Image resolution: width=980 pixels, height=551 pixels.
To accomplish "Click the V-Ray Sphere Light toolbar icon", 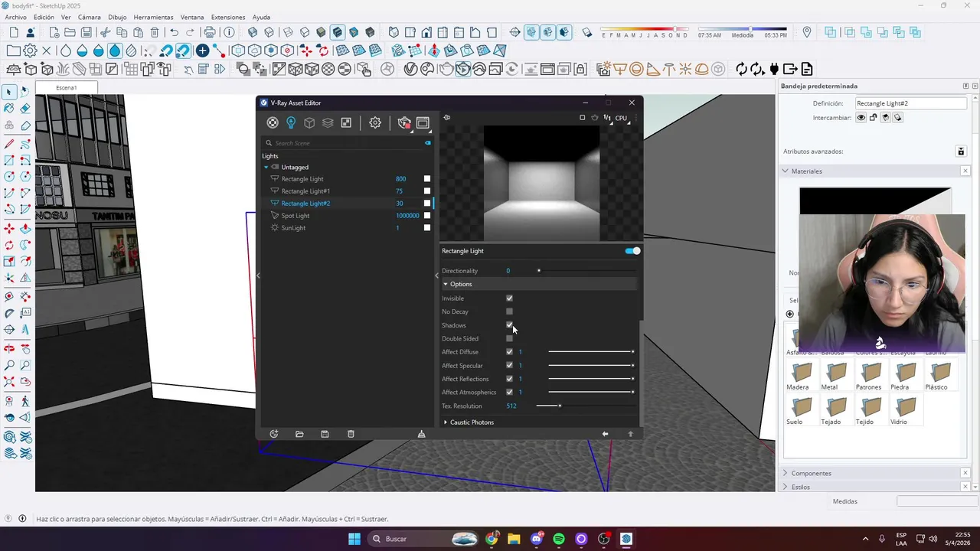I will point(636,69).
